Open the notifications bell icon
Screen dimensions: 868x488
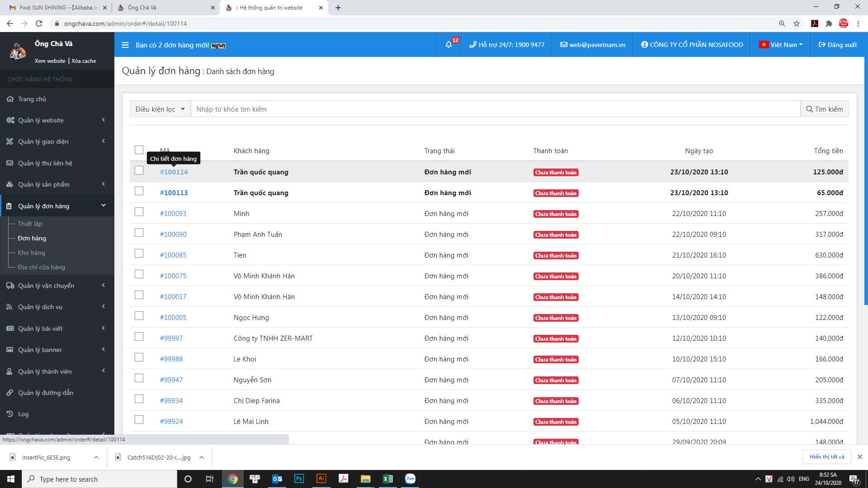(448, 44)
